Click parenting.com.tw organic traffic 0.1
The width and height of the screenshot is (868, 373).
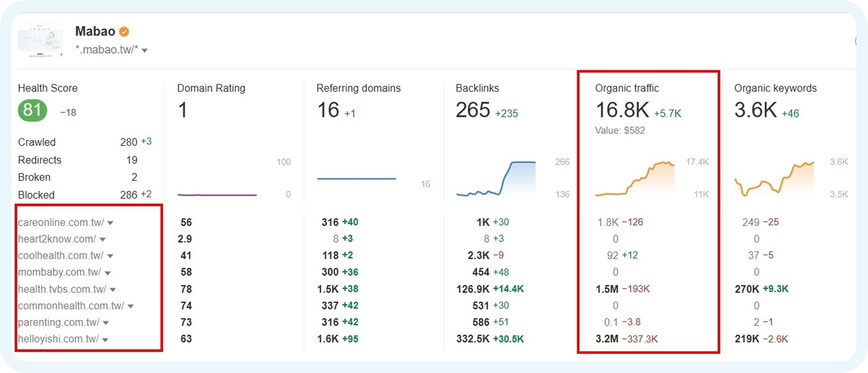[x=611, y=322]
